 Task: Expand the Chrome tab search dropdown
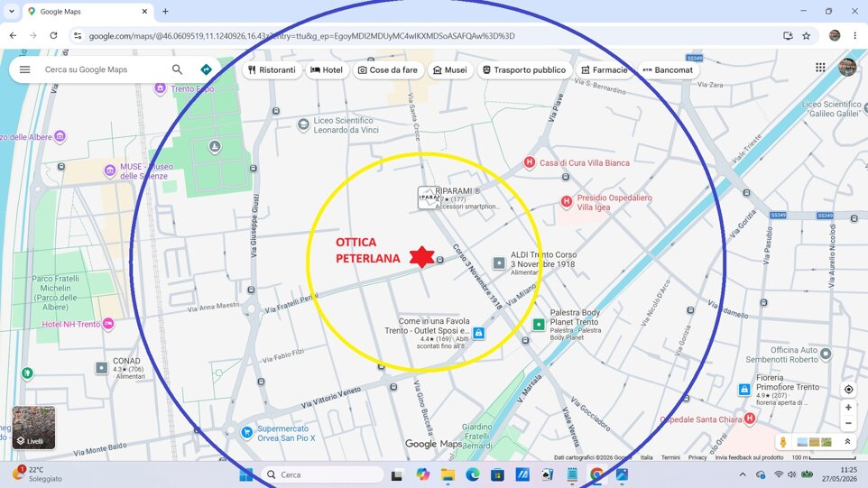11,11
